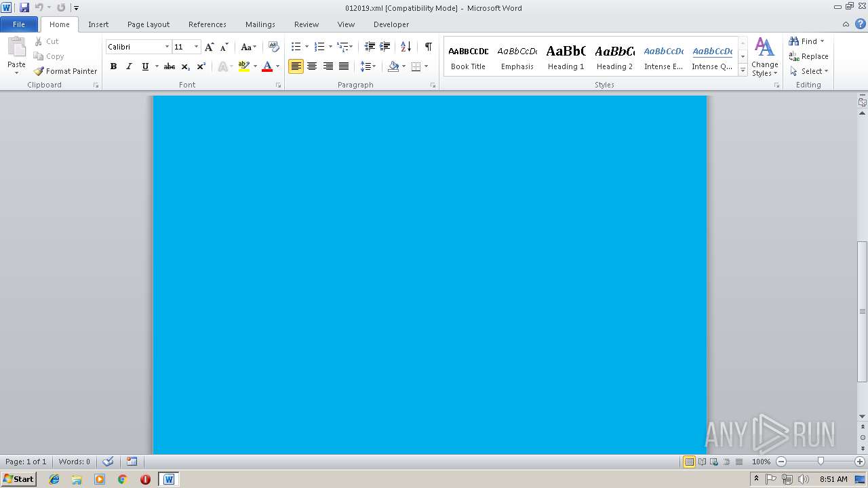Toggle show paragraph marks
Screen dimensions: 868x488
pyautogui.click(x=429, y=47)
